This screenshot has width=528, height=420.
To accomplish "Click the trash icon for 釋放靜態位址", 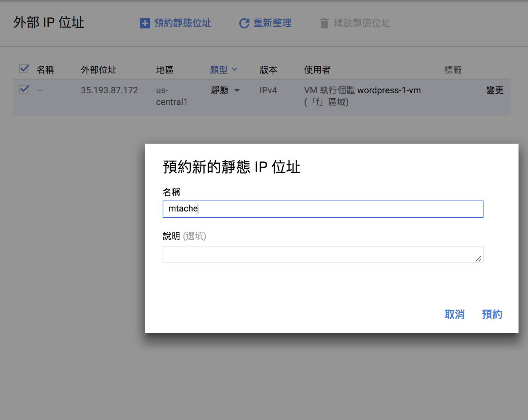I will tap(325, 23).
